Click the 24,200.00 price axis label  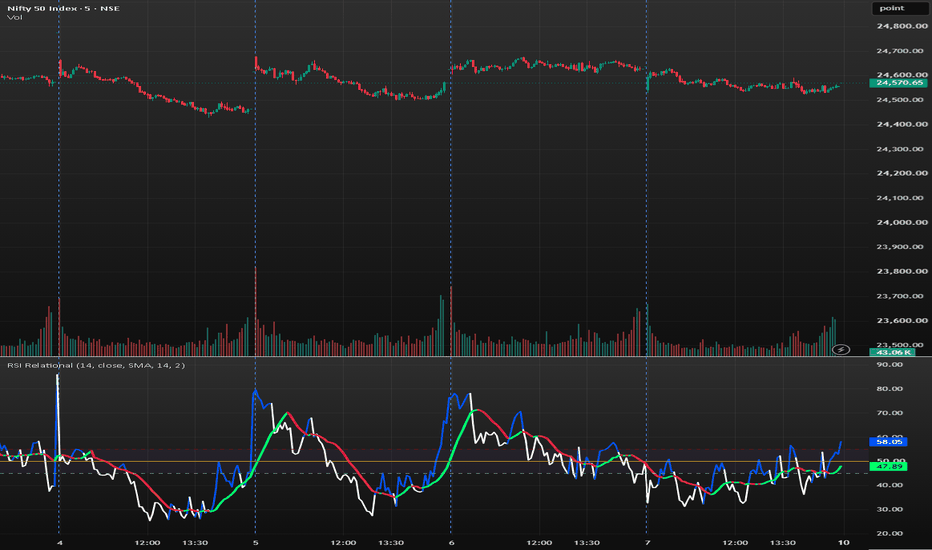click(x=902, y=174)
